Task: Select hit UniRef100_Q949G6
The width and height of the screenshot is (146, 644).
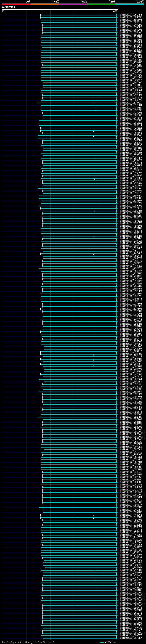Action: tap(131, 50)
